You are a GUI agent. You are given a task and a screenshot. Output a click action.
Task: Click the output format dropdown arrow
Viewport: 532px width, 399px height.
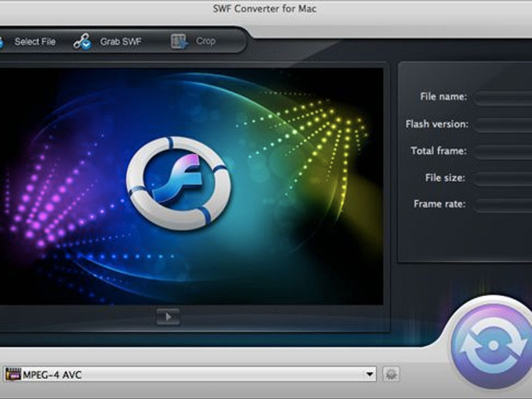[369, 374]
